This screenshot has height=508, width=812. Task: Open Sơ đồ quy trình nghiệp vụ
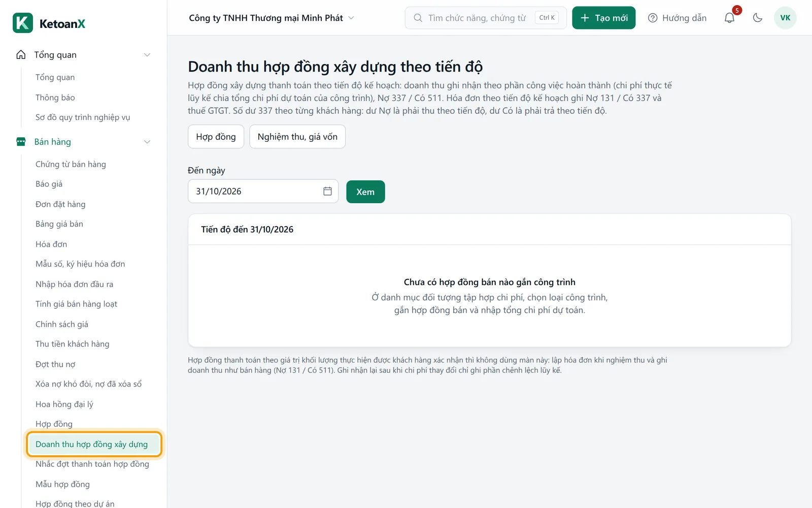tap(83, 117)
